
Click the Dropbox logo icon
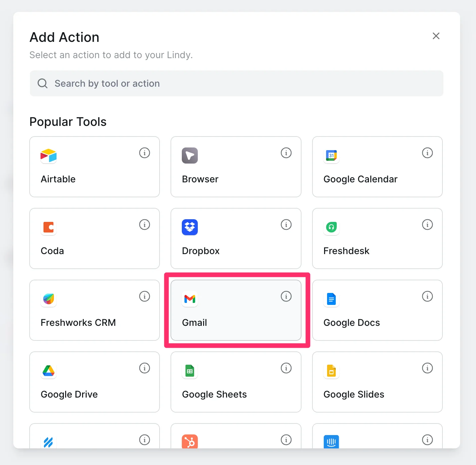click(x=190, y=227)
